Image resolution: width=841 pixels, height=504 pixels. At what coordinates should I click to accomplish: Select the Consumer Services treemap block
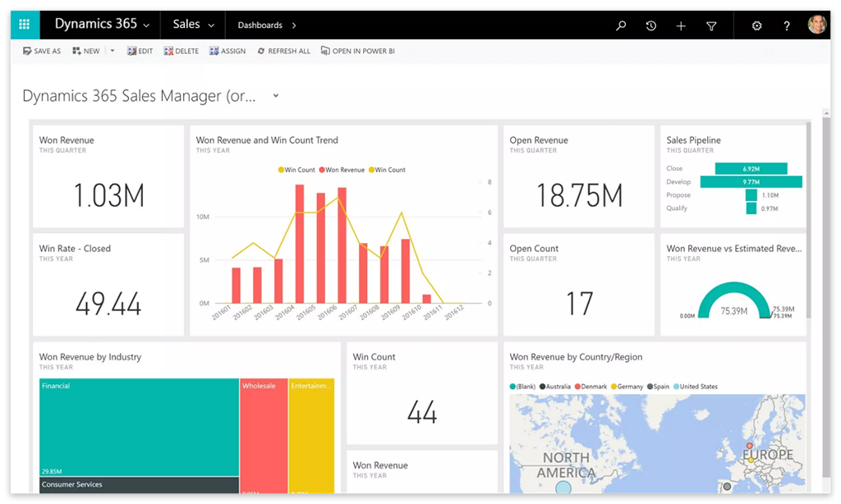coord(139,485)
